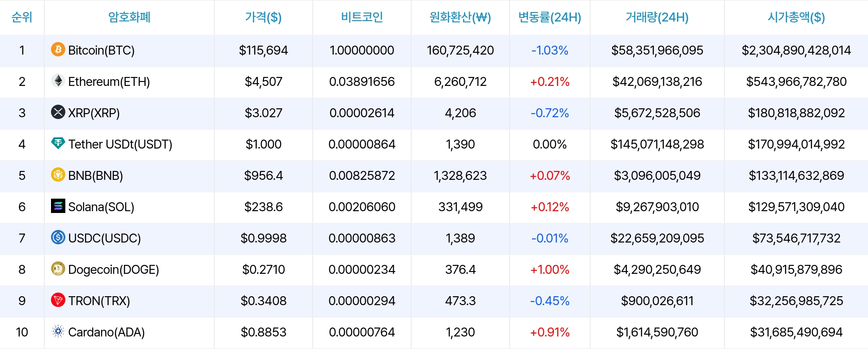Click XRP change value -0.72%

pyautogui.click(x=550, y=113)
